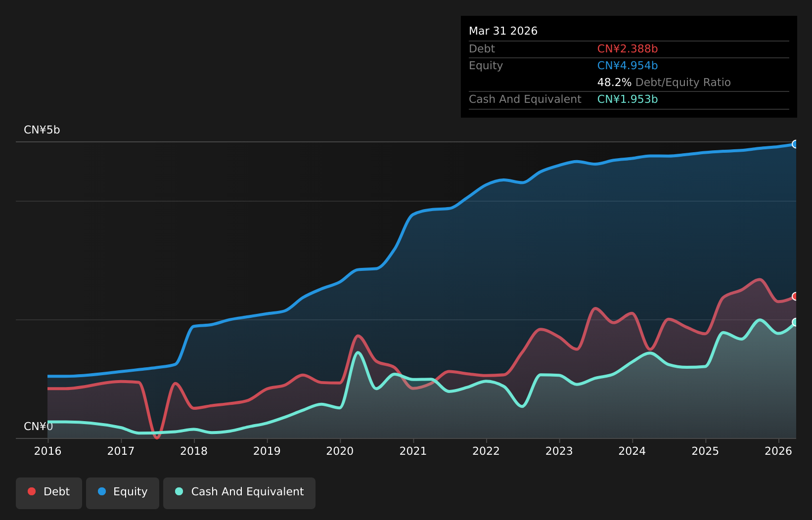Click the teal Cash And Equivalent legend dot
The width and height of the screenshot is (812, 520).
pos(179,491)
